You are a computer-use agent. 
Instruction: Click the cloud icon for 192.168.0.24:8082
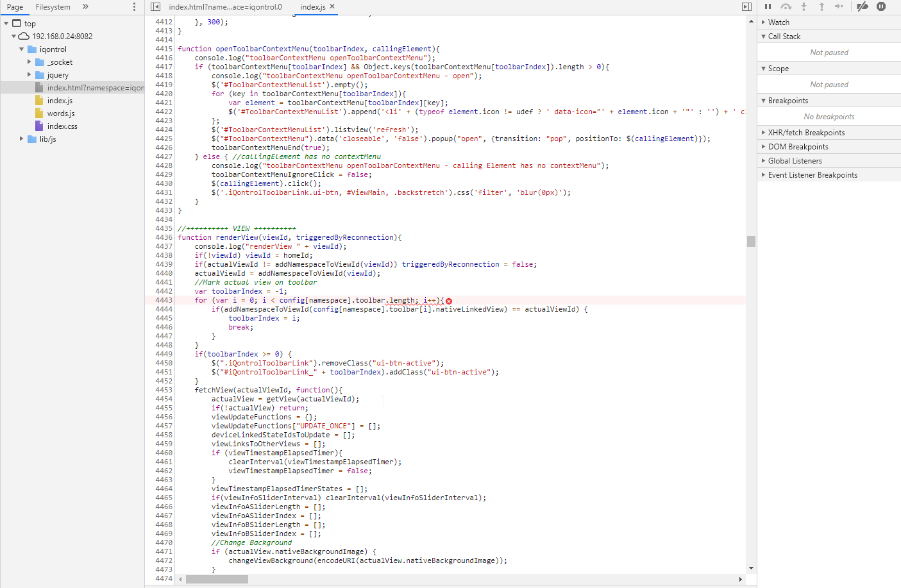[24, 36]
